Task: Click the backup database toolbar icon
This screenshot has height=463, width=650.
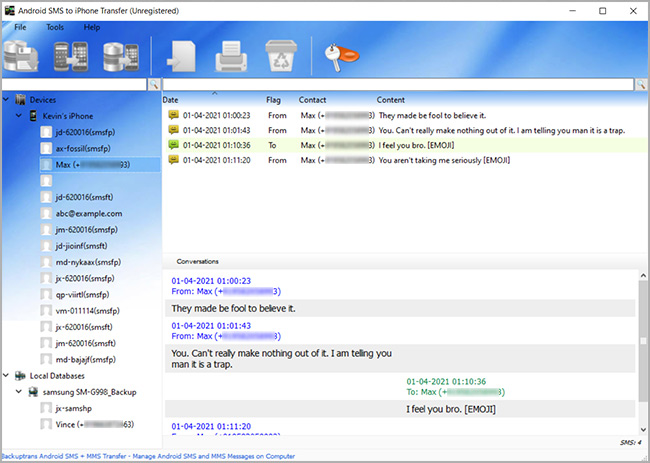Action: (20, 55)
